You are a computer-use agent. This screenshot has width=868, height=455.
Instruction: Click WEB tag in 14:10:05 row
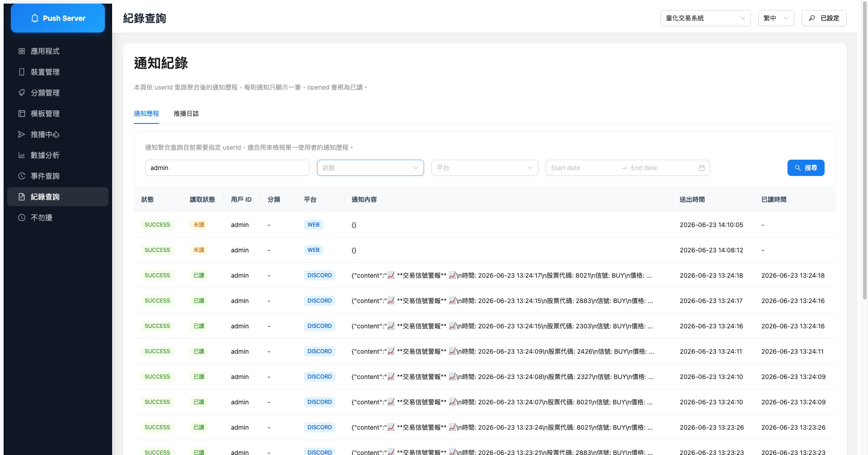(313, 225)
